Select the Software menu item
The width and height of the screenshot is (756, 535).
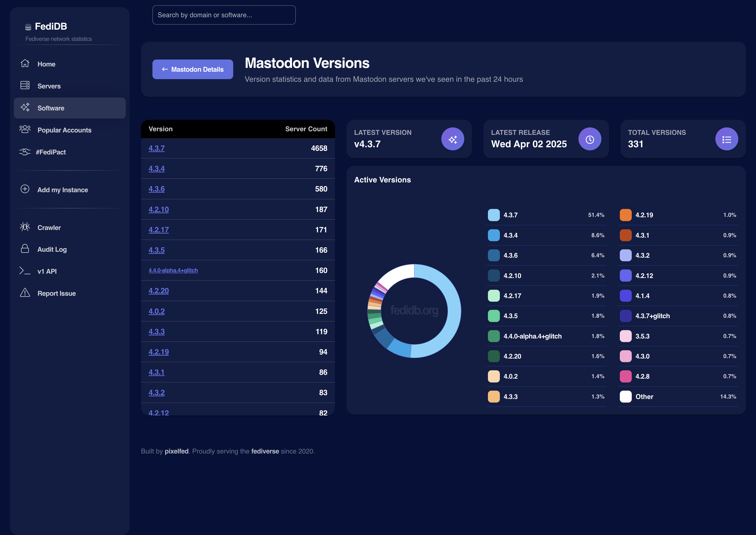pyautogui.click(x=70, y=108)
